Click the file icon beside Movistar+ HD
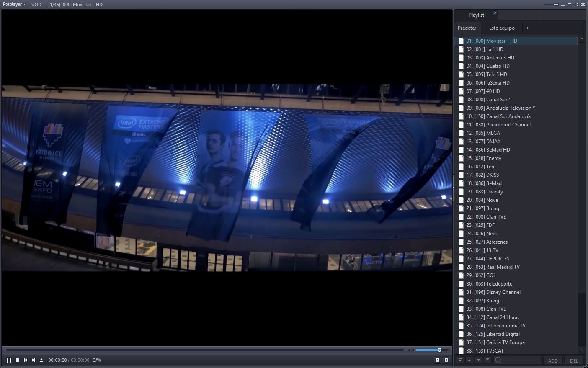Viewport: 588px width, 368px height. pos(461,41)
